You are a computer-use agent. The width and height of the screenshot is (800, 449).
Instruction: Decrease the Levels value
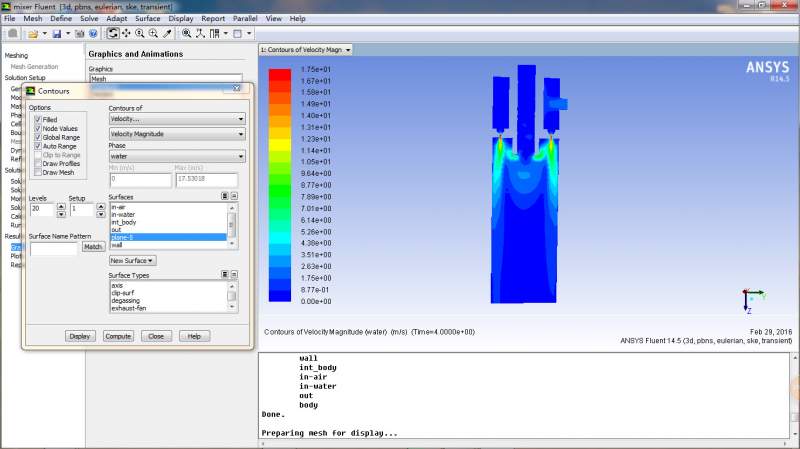point(61,214)
